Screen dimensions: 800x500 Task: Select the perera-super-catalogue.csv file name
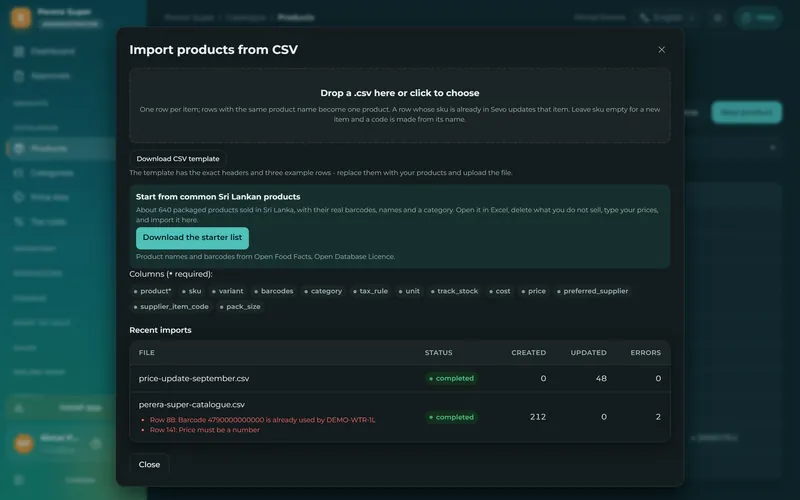click(x=191, y=405)
